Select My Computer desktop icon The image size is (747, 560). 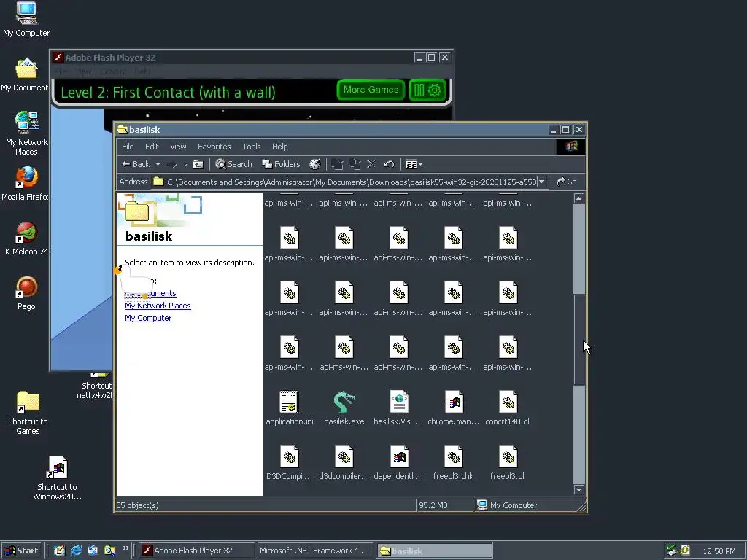pyautogui.click(x=26, y=20)
